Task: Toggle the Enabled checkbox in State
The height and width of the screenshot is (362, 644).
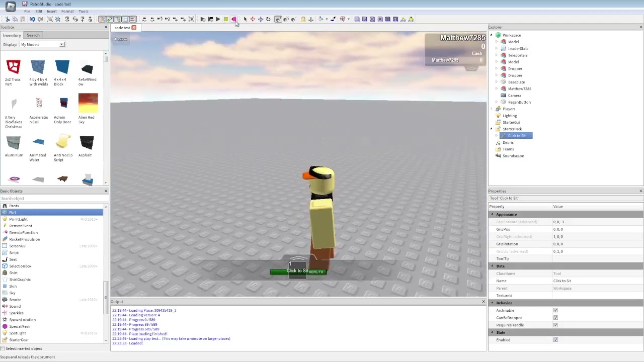Action: (555, 340)
